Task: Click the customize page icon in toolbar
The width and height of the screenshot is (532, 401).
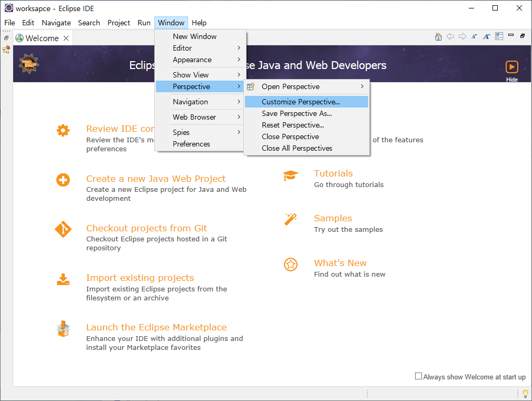Action: tap(499, 36)
